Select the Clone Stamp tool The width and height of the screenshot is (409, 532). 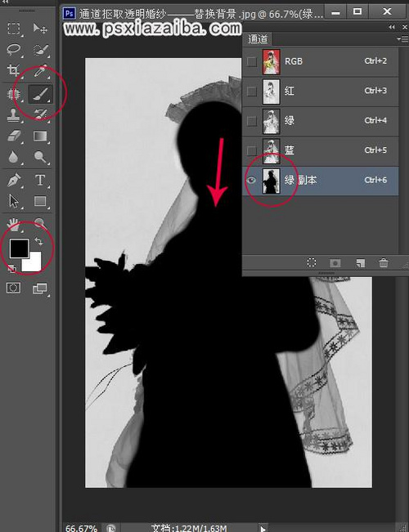pos(14,114)
